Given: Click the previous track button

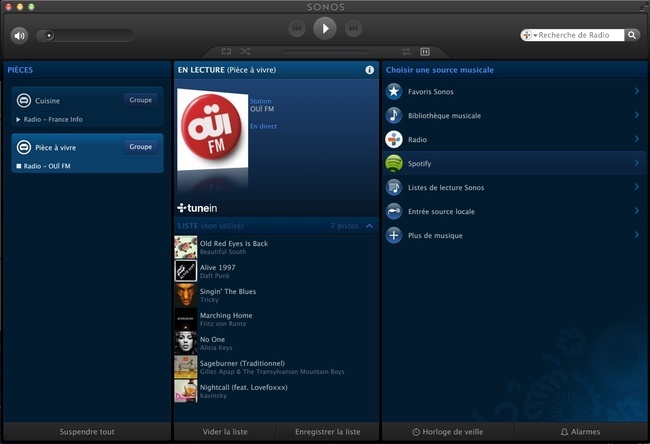Looking at the screenshot, I should point(297,28).
